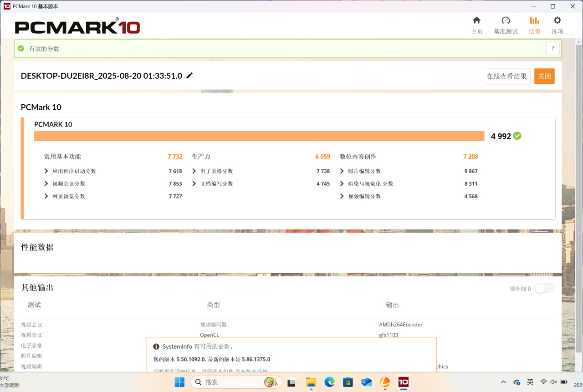
Task: Expand 电子表格分数 details
Action: pyautogui.click(x=194, y=171)
